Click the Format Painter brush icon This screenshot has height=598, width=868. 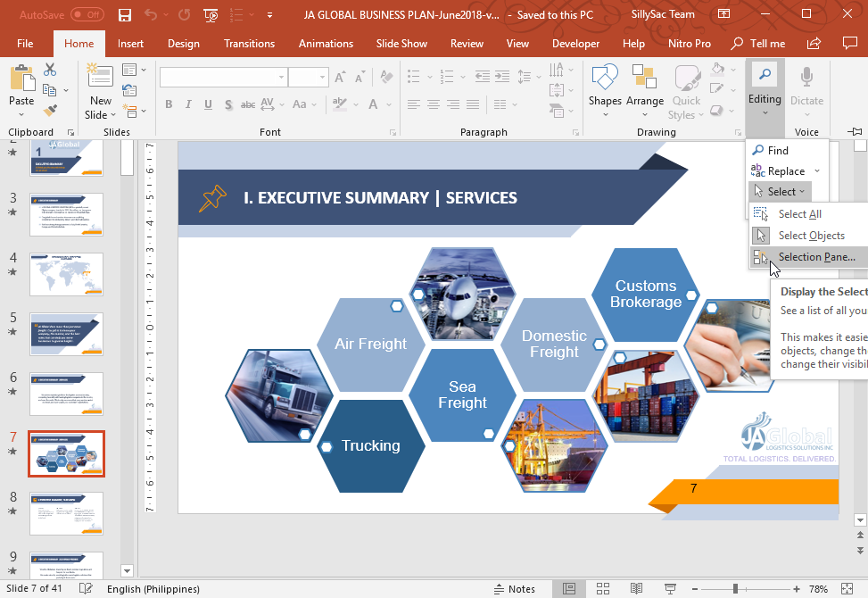tap(50, 110)
